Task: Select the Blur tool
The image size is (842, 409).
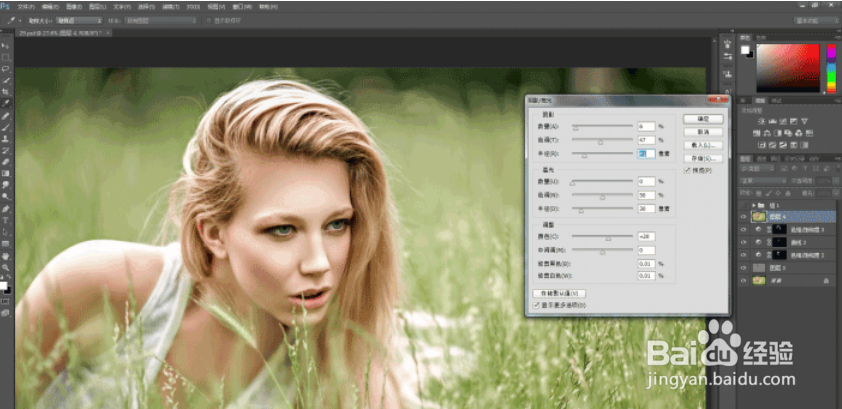Action: [x=5, y=185]
